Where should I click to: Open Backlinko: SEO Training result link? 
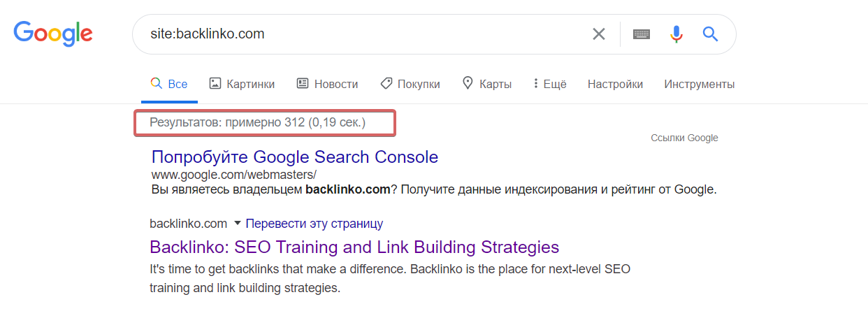[x=354, y=247]
